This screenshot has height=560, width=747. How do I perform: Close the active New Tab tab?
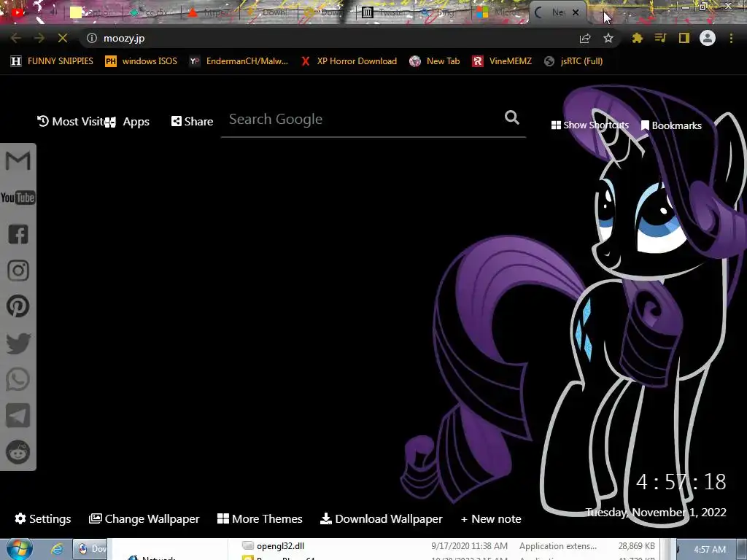[576, 13]
